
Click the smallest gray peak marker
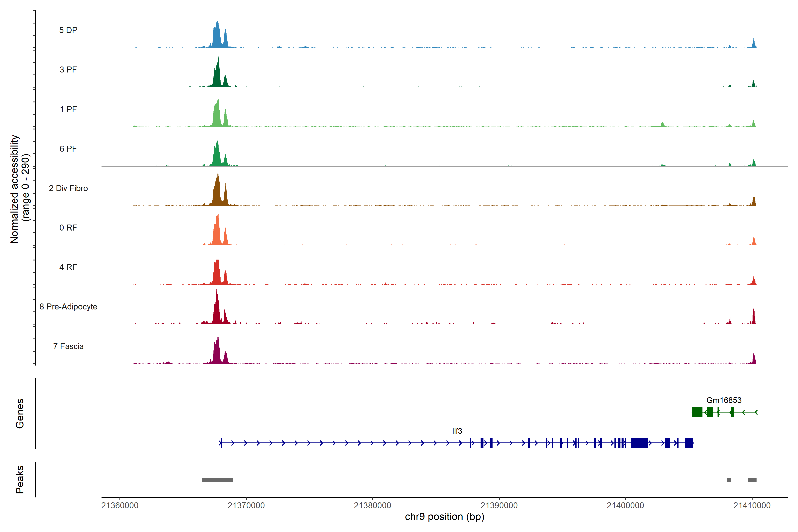(x=729, y=480)
